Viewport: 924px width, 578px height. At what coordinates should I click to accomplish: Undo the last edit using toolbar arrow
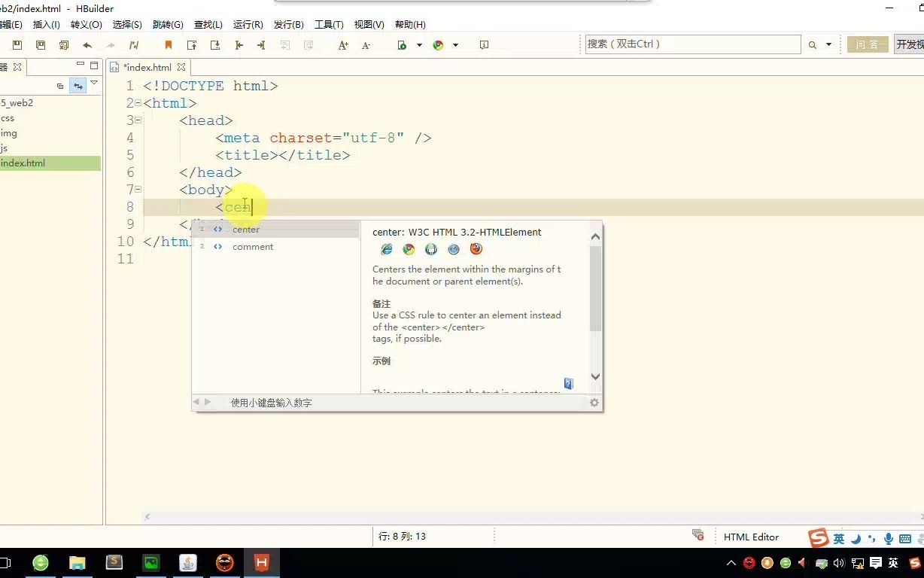(x=88, y=45)
